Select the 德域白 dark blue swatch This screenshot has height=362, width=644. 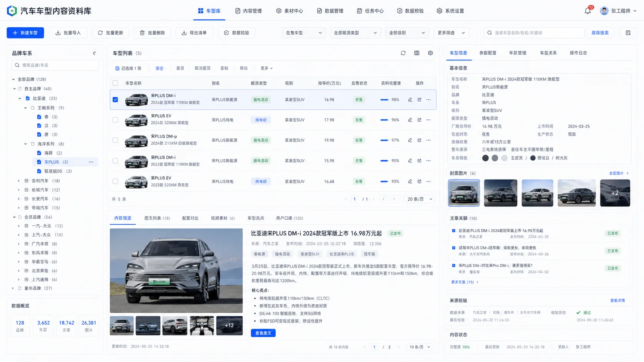533,158
